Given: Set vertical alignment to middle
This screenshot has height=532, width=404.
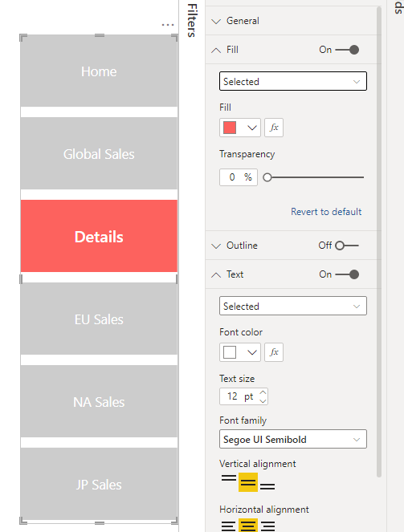Looking at the screenshot, I should [x=248, y=482].
